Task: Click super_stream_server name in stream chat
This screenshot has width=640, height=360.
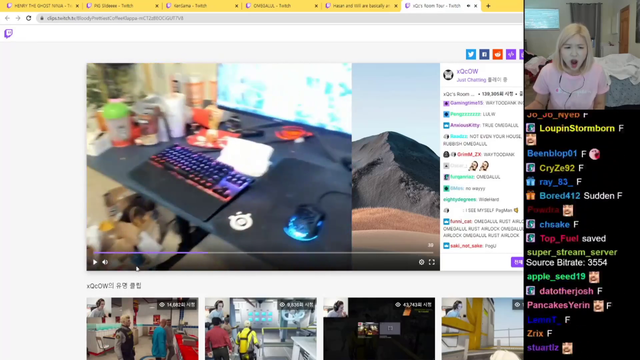Action: point(572,252)
